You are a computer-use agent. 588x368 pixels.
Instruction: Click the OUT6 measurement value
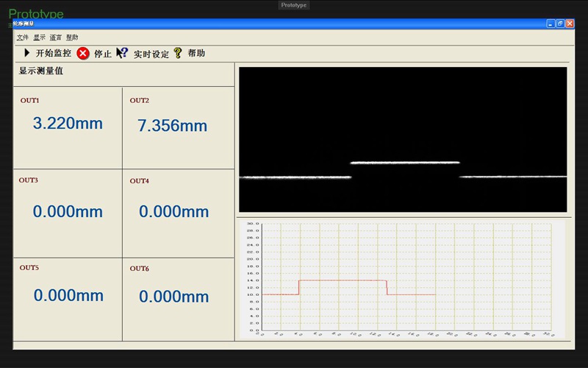pyautogui.click(x=174, y=297)
